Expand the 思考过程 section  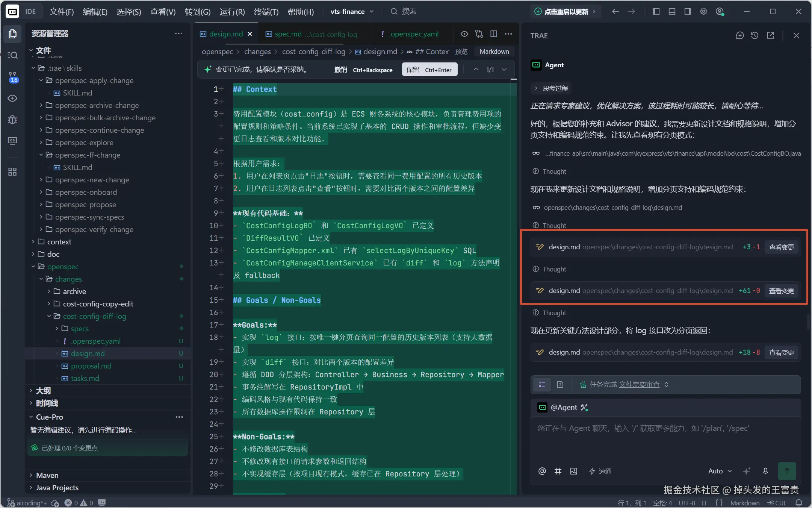pos(551,88)
